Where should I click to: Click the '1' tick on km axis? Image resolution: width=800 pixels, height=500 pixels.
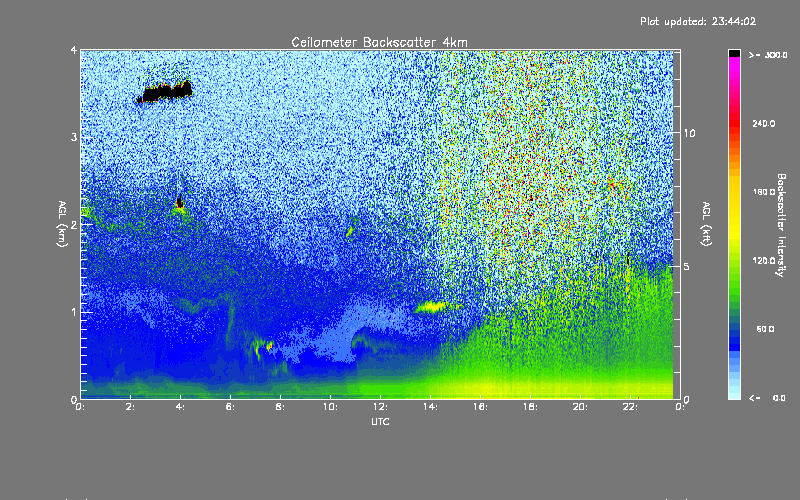(x=74, y=312)
